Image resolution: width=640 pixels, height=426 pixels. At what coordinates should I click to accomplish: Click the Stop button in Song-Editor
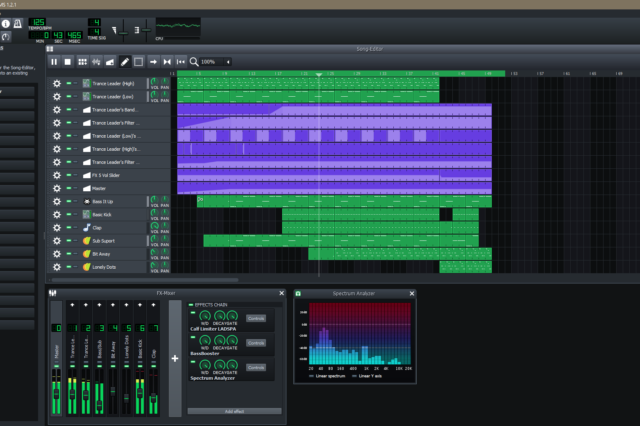(x=68, y=61)
